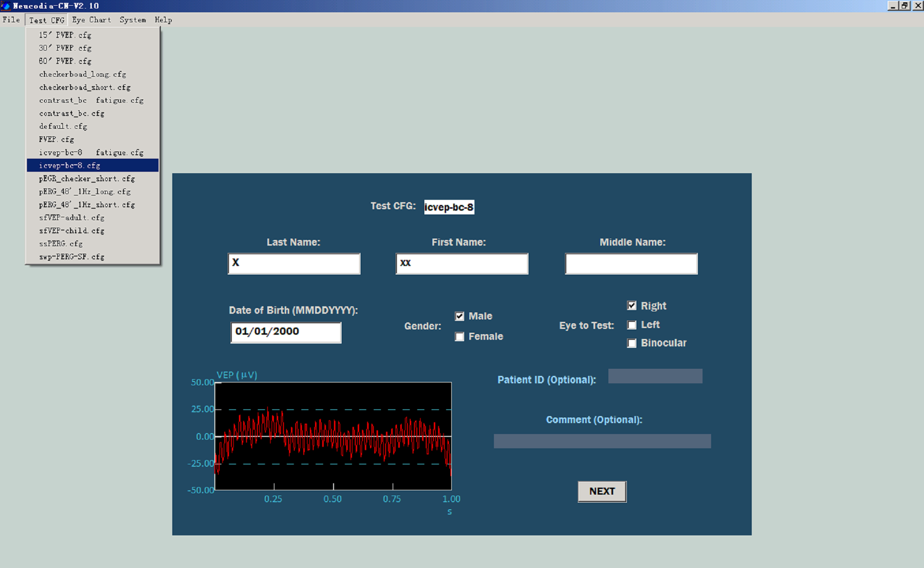The height and width of the screenshot is (568, 924).
Task: Uncheck the Right eye checkbox
Action: [632, 306]
